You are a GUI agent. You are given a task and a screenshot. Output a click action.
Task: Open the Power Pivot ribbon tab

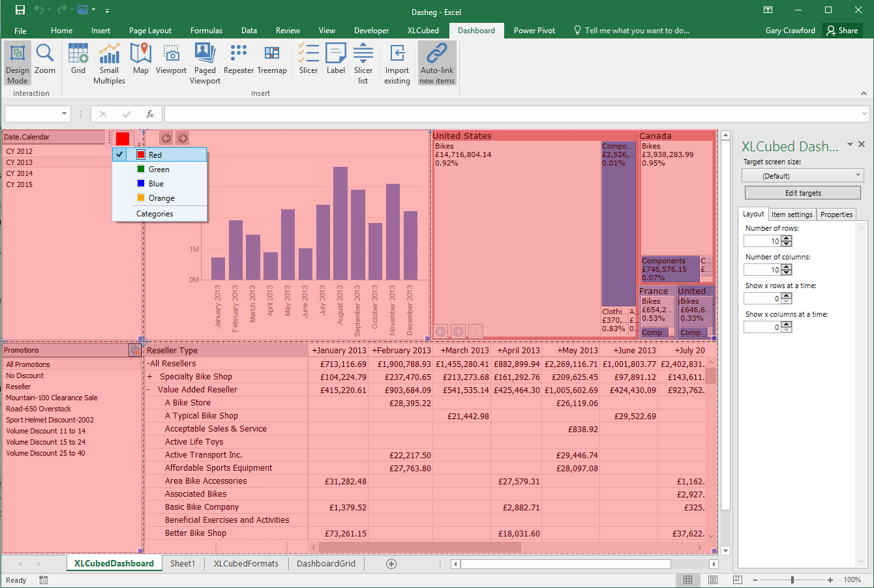(534, 31)
